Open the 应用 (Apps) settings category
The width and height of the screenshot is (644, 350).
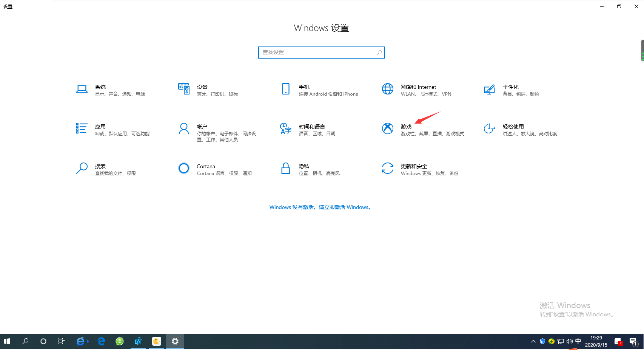113,130
